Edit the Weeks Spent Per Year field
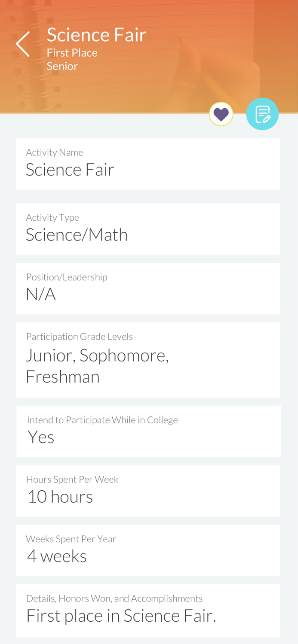 148,550
